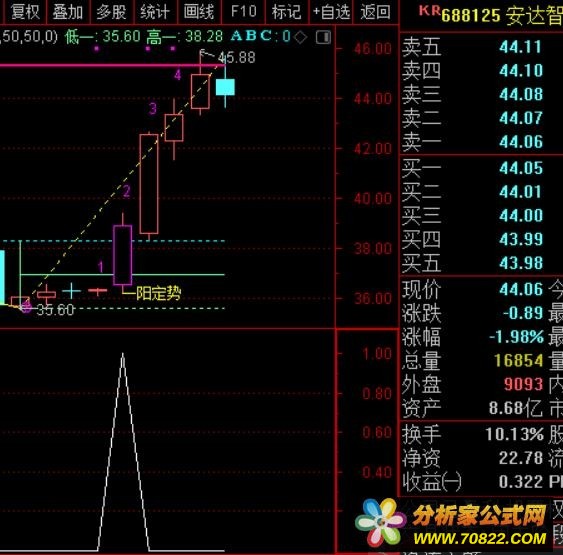Click the 标记 mark button

[287, 12]
